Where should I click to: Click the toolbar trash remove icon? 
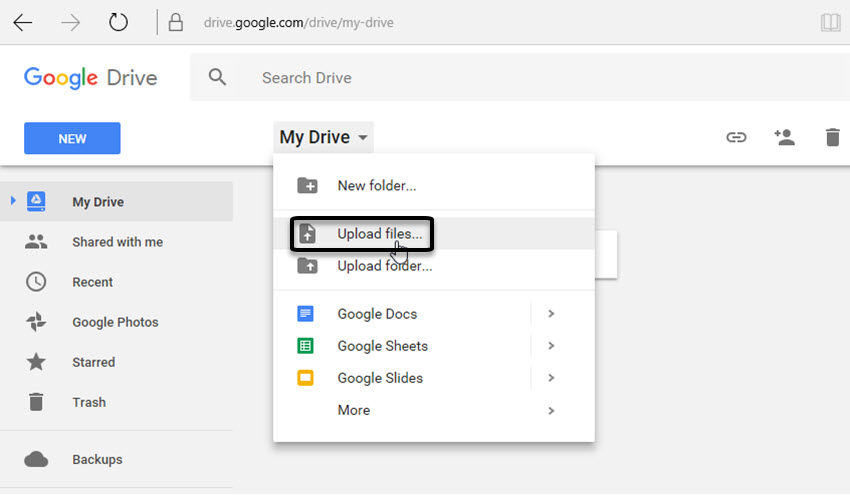832,137
